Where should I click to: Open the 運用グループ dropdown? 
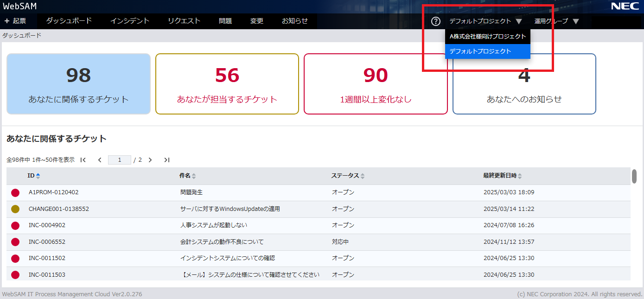click(x=556, y=21)
